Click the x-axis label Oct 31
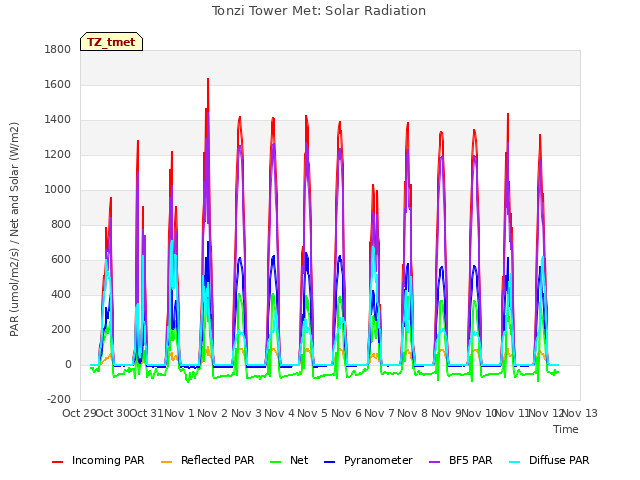The width and height of the screenshot is (640, 480). coord(147,413)
